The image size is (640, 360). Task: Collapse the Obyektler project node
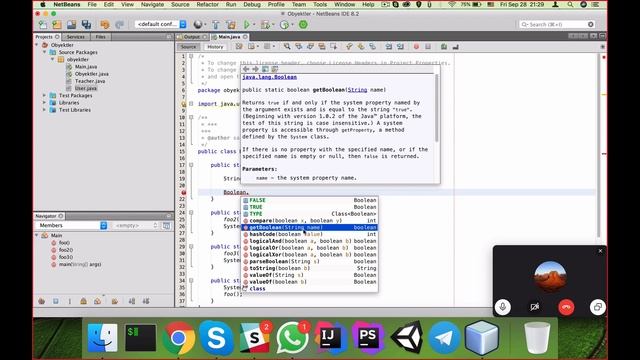(x=38, y=45)
